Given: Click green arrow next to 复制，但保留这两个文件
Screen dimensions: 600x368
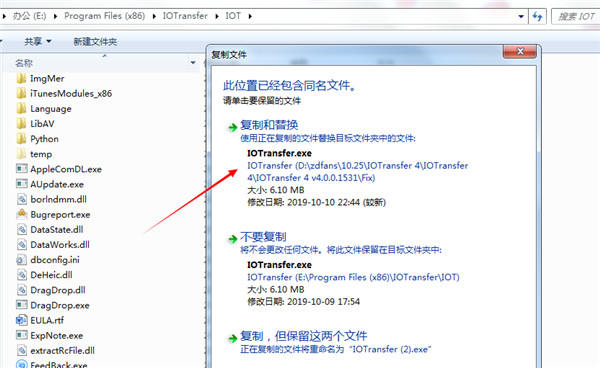Looking at the screenshot, I should (x=232, y=338).
